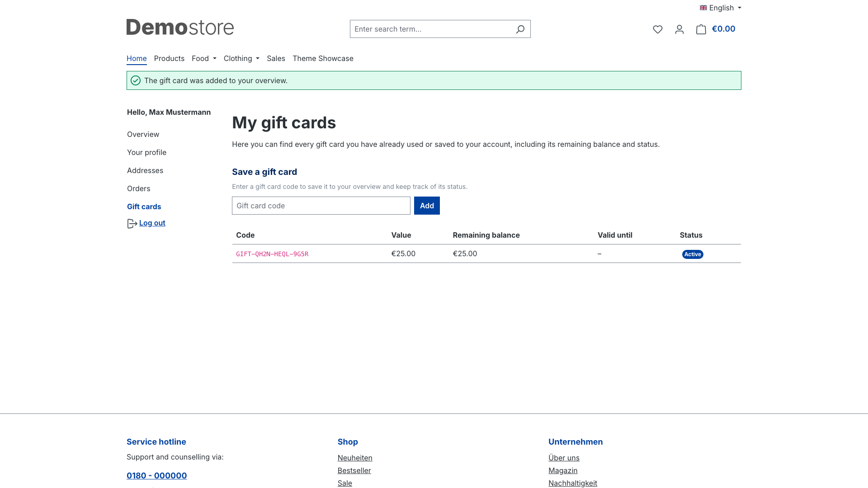
Task: Click the log out door icon
Action: (x=132, y=224)
